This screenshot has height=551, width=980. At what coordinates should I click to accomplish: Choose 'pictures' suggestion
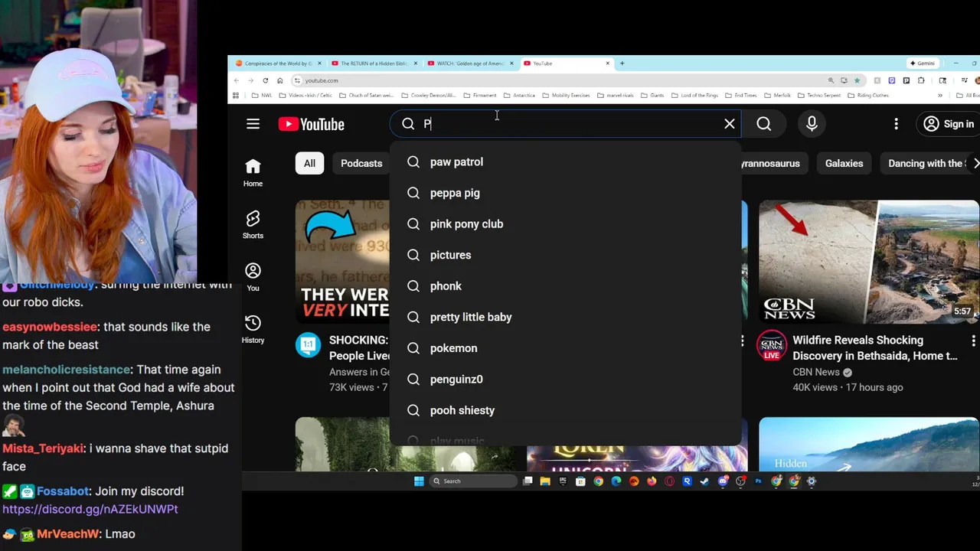pos(565,255)
